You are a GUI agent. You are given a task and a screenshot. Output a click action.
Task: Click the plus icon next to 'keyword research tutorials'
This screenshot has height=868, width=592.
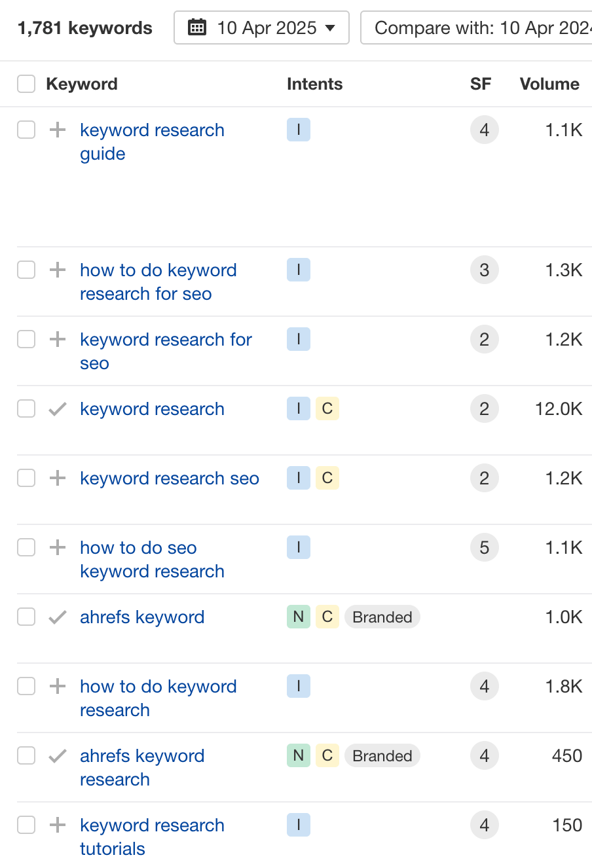58,825
